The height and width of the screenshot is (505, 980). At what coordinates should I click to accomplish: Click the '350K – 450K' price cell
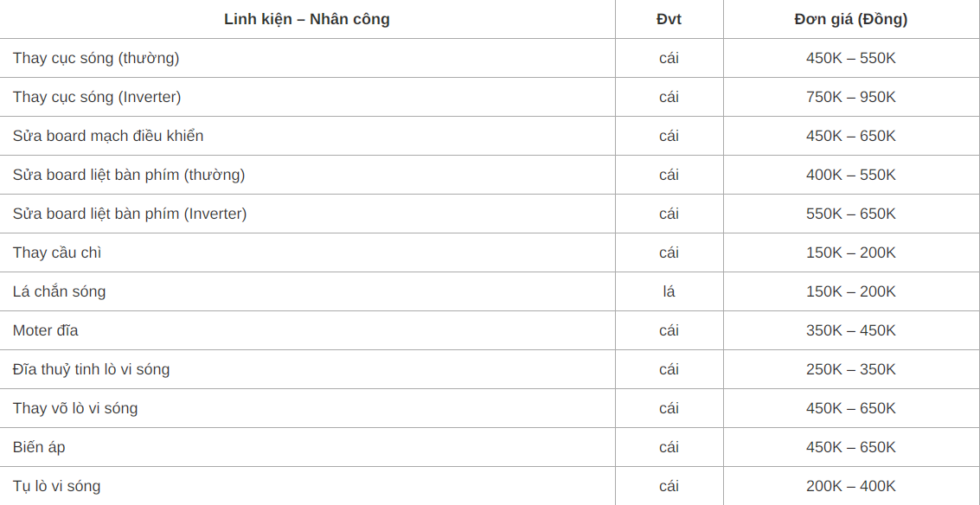851,330
